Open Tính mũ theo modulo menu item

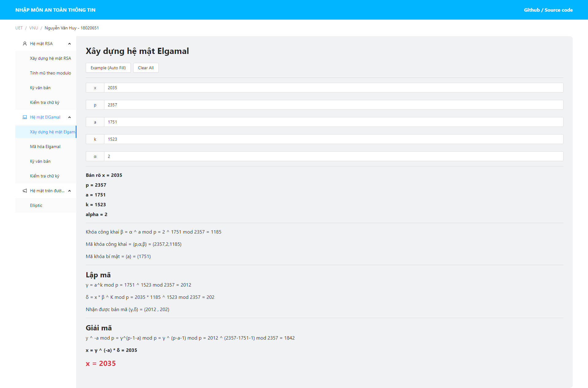50,73
